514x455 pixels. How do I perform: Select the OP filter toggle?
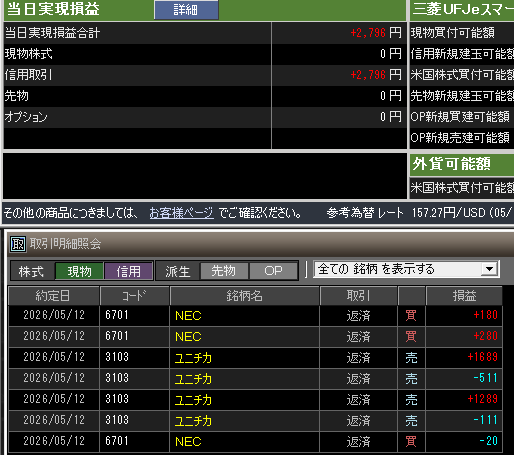click(x=274, y=271)
